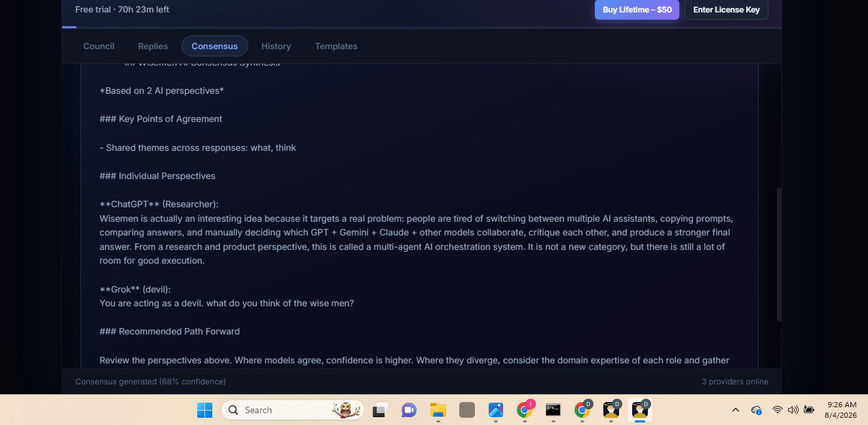Open Chrome with red notification badge
Viewport: 868px width, 425px height.
pos(525,410)
